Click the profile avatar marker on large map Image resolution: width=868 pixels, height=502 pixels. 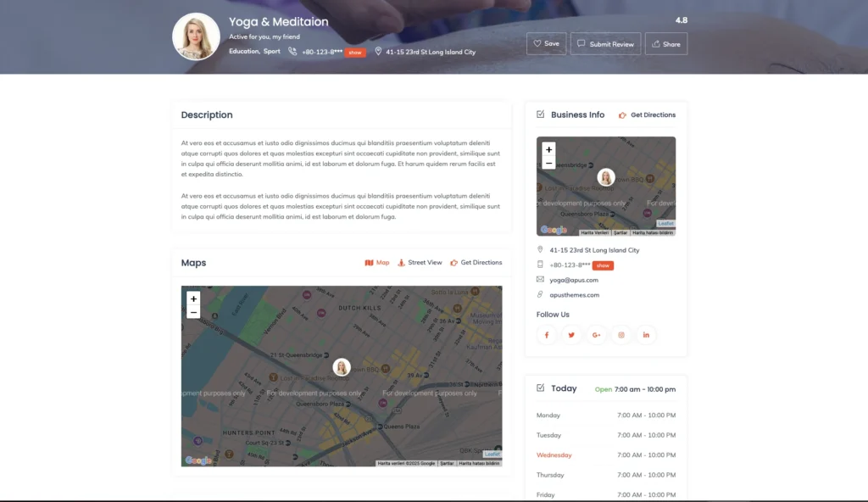pyautogui.click(x=342, y=366)
